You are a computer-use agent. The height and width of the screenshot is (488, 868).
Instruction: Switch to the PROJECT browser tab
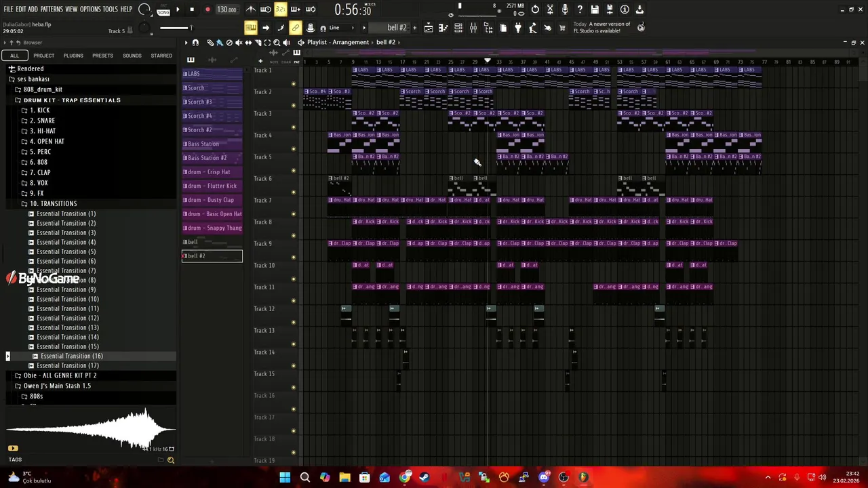(44, 56)
